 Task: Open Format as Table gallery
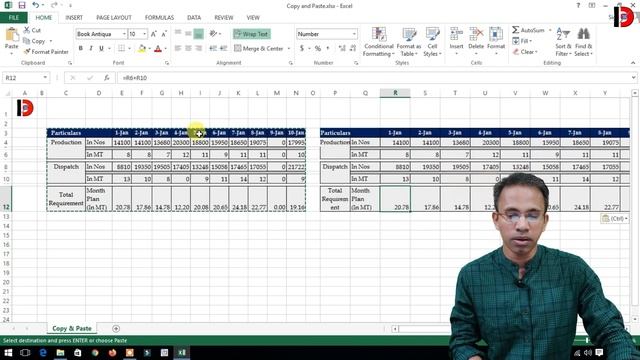409,42
